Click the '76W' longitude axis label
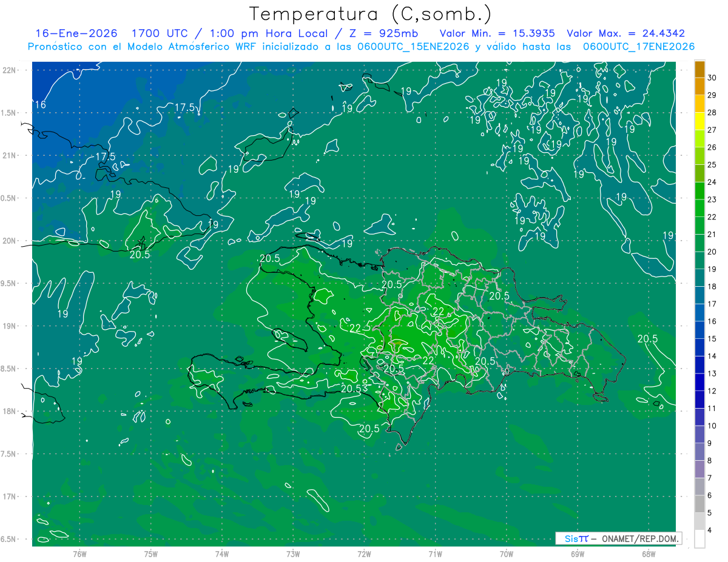The height and width of the screenshot is (562, 728). (x=79, y=553)
